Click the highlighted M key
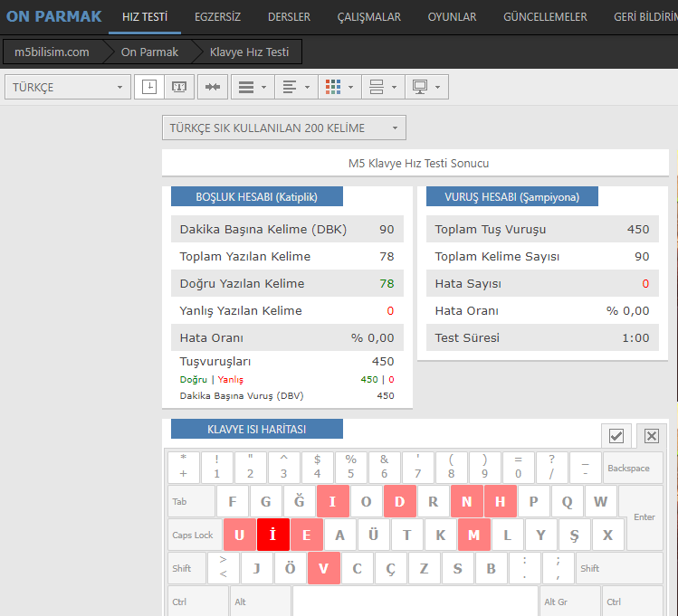 coord(474,535)
